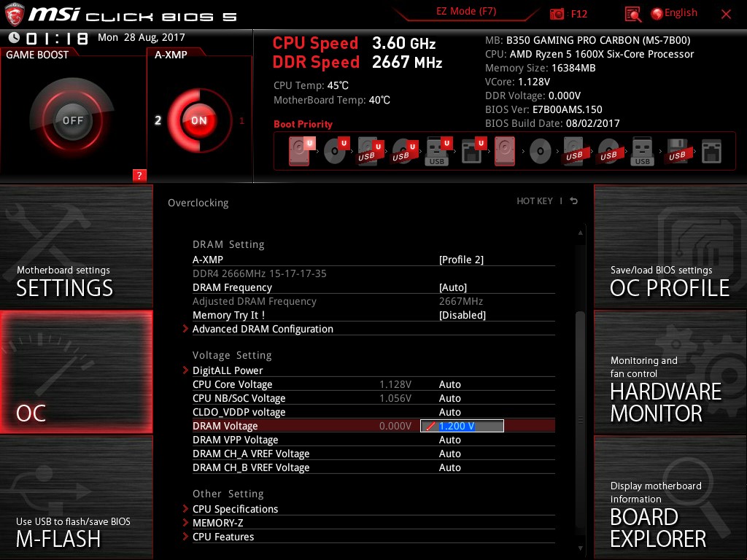
Task: Select the Adjusted DRAM Frequency 2667MHz value
Action: click(x=461, y=301)
